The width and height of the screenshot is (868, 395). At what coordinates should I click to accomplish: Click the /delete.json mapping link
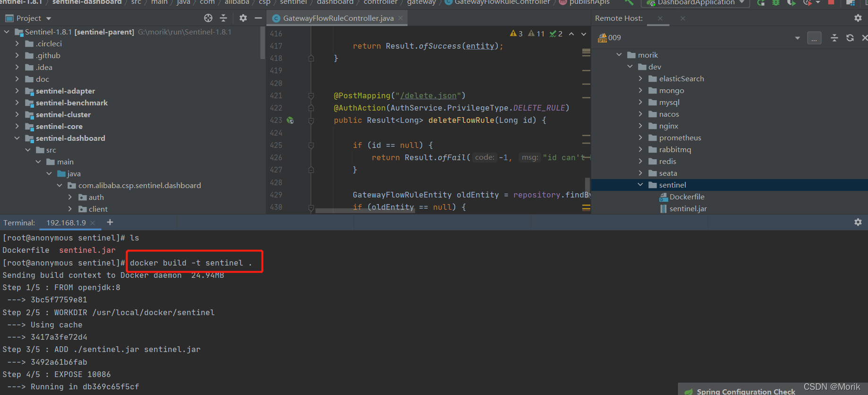pos(428,95)
